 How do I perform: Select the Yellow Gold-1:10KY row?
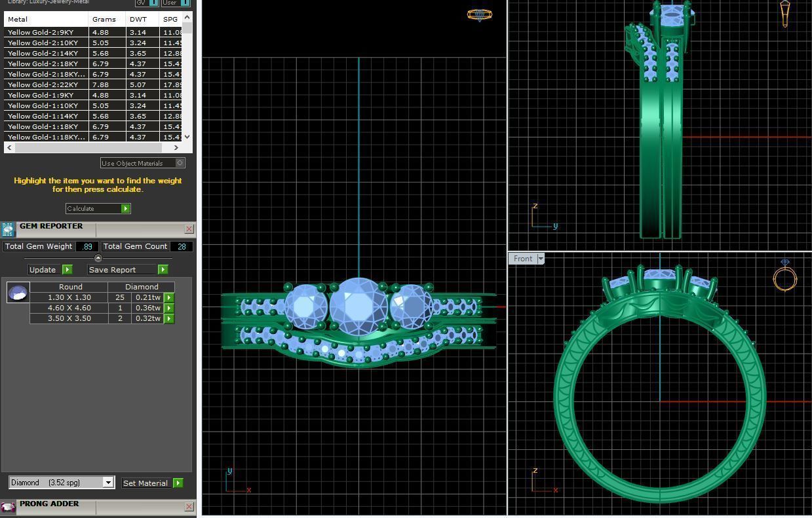[x=93, y=105]
